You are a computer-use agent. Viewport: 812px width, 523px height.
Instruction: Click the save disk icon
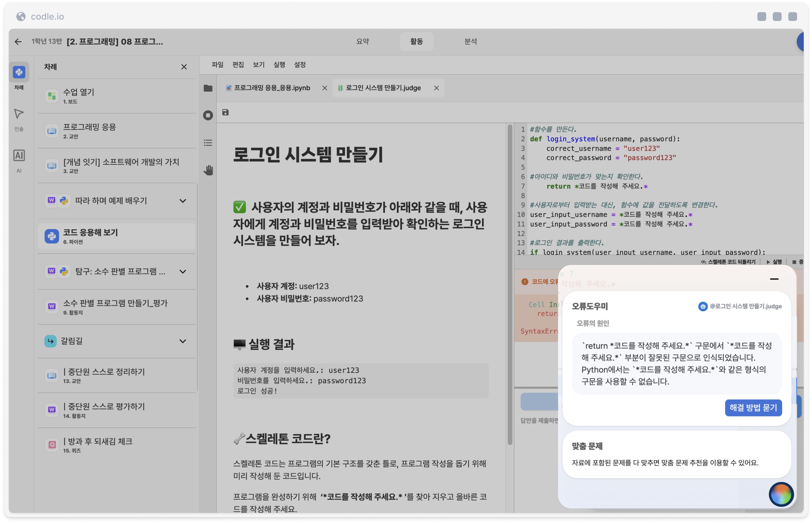225,112
